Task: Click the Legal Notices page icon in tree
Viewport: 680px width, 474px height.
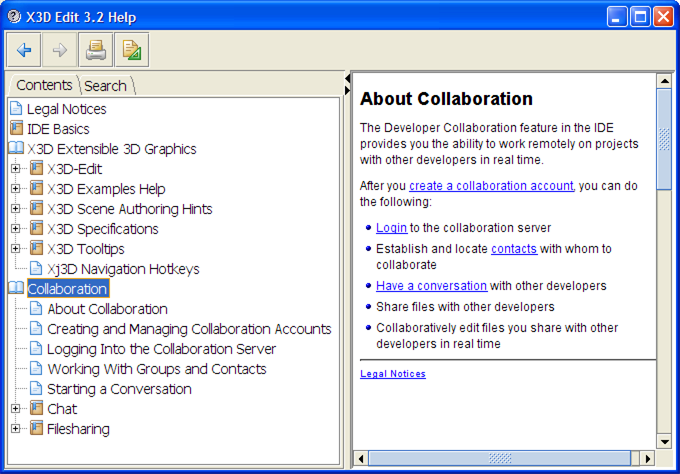Action: coord(16,109)
